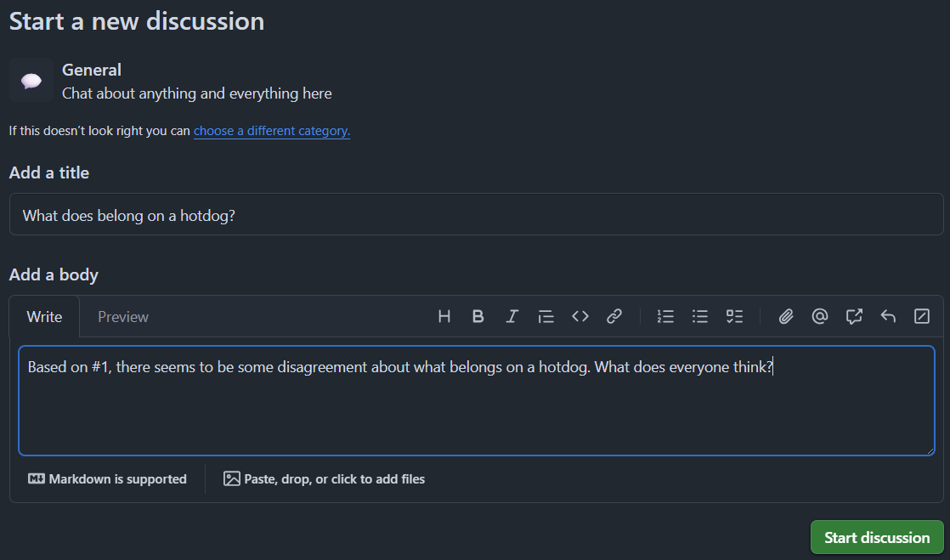Follow the choose a different category link
The width and height of the screenshot is (950, 560).
[271, 131]
